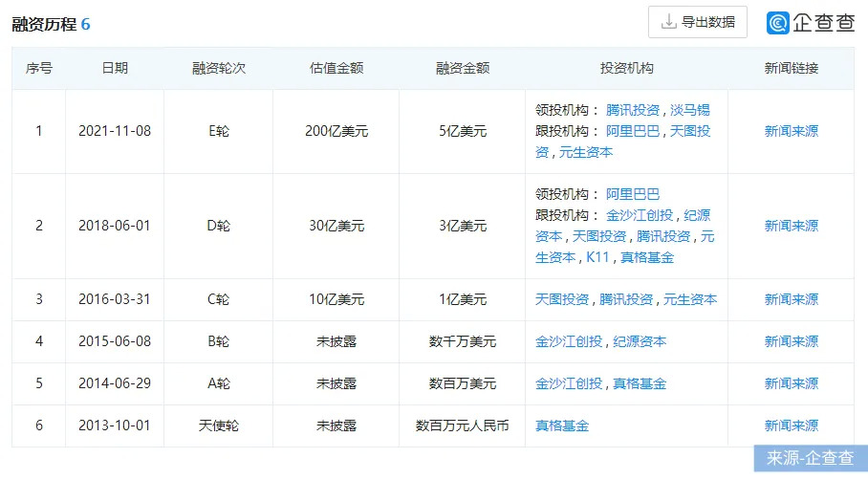Click the 企查查 logo

(x=811, y=23)
